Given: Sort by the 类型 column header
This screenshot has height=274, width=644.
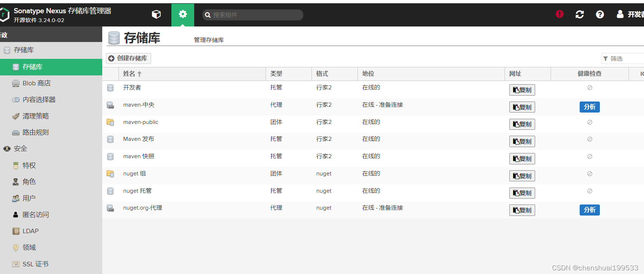Looking at the screenshot, I should coord(289,74).
